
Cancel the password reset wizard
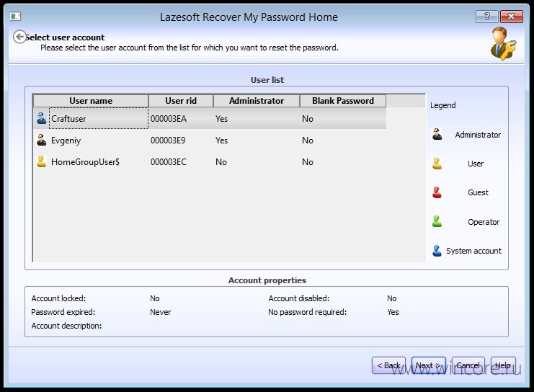(x=468, y=365)
